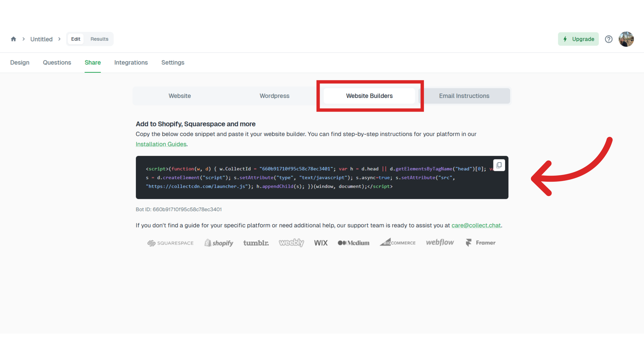Click the Untitled breadcrumb name
This screenshot has height=362, width=644.
[x=41, y=39]
